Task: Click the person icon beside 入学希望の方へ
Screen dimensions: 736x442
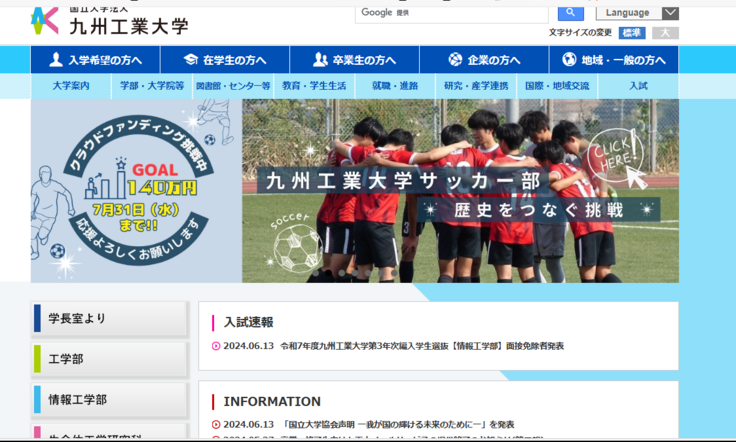Action: (x=54, y=60)
